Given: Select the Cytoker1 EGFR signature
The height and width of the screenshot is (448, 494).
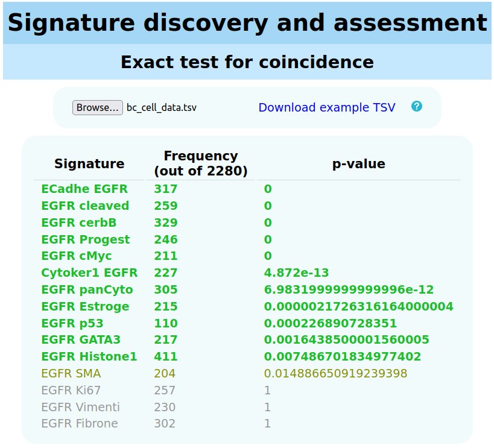Looking at the screenshot, I should [x=89, y=273].
